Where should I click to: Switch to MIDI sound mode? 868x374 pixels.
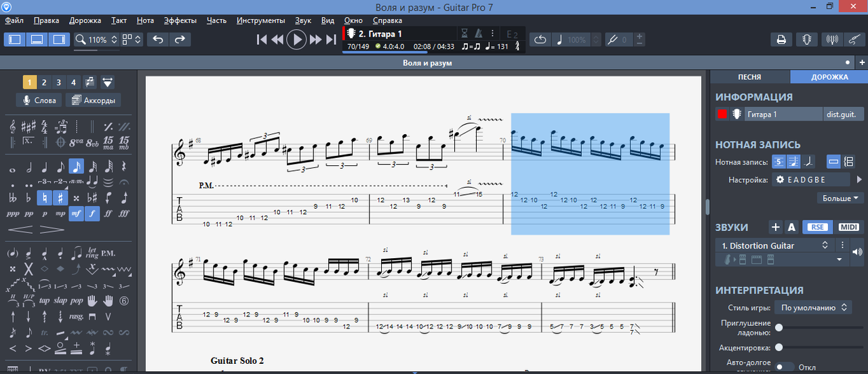point(848,227)
